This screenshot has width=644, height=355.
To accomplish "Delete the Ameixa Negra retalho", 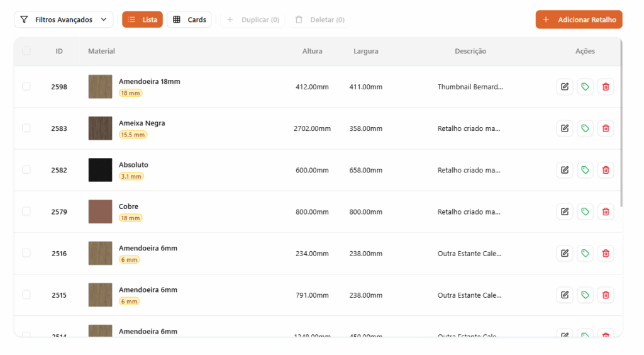I will pyautogui.click(x=606, y=128).
